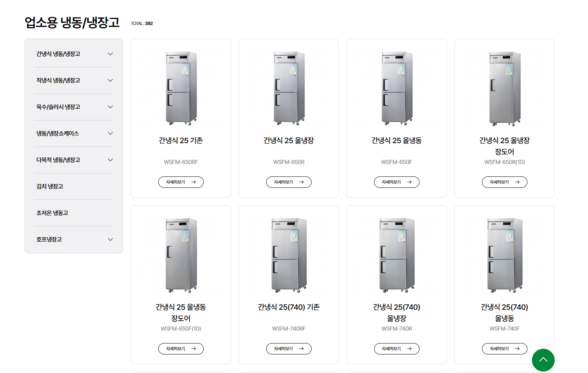This screenshot has height=373, width=588.
Task: Click the arrow icon in WSFM-650R(1D) 자세히보기
Action: (517, 182)
